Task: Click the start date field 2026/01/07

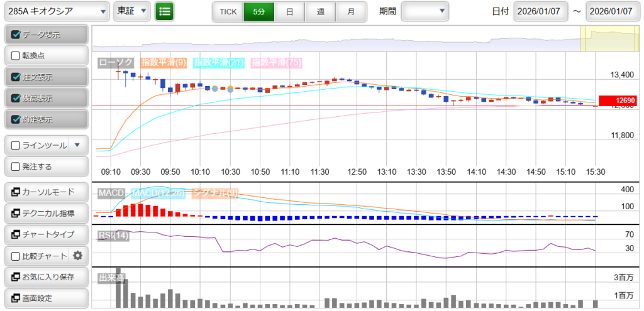Action: coord(540,11)
